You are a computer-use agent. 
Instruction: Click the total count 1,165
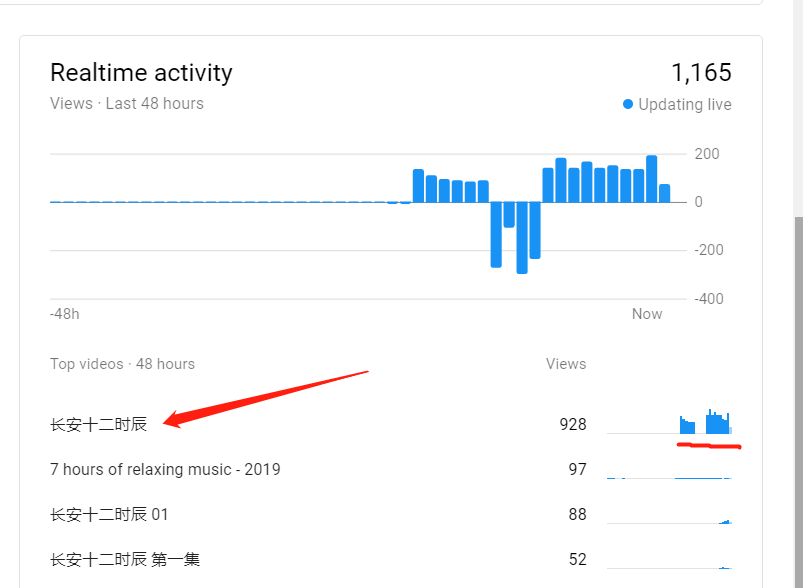[701, 73]
